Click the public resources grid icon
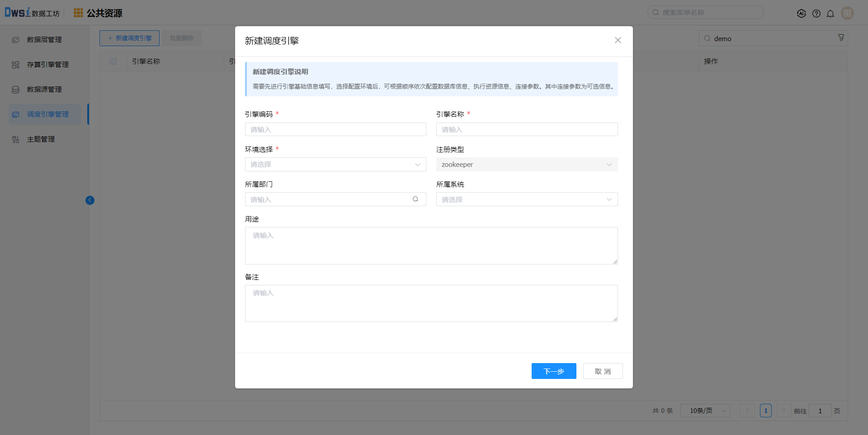The width and height of the screenshot is (868, 435). coord(78,13)
